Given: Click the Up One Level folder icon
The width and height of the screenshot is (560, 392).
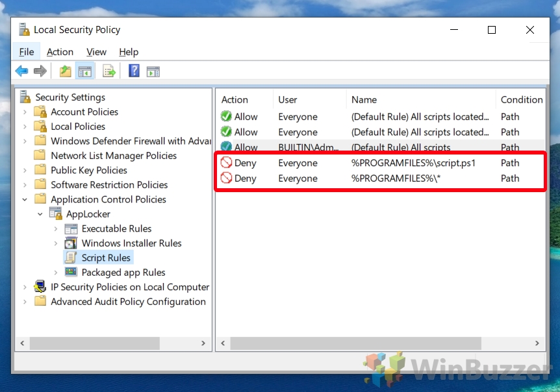Looking at the screenshot, I should [x=66, y=71].
